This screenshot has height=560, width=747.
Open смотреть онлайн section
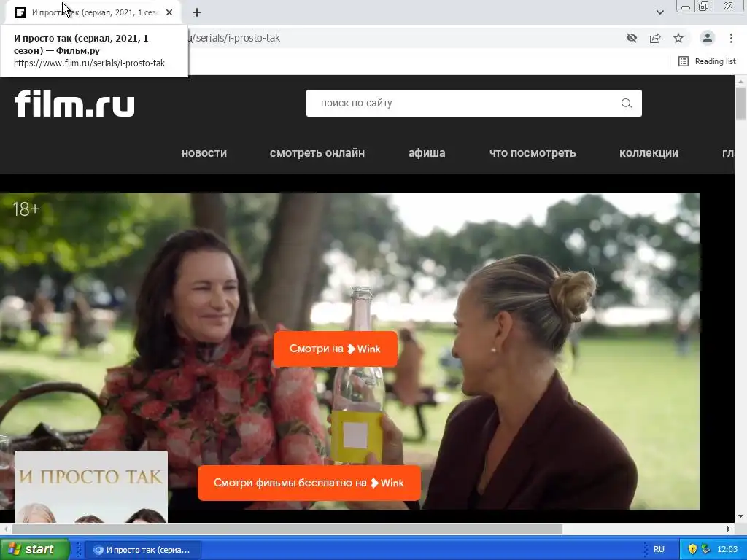click(x=317, y=153)
